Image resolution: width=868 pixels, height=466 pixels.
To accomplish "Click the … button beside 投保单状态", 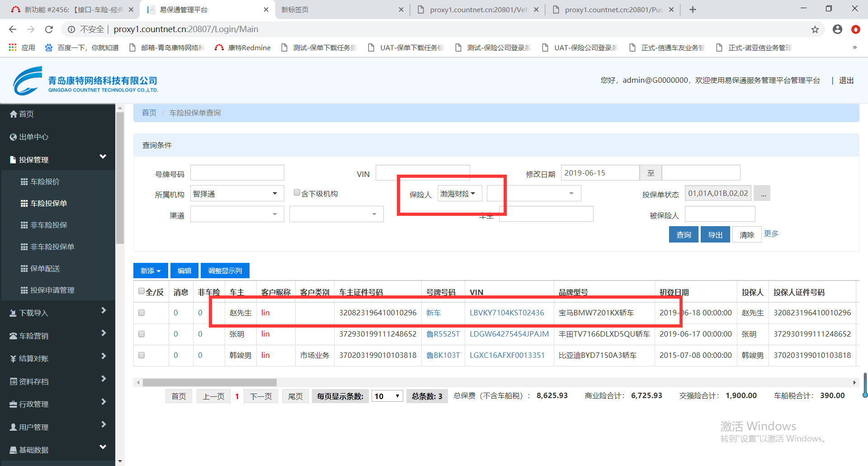I will [763, 193].
